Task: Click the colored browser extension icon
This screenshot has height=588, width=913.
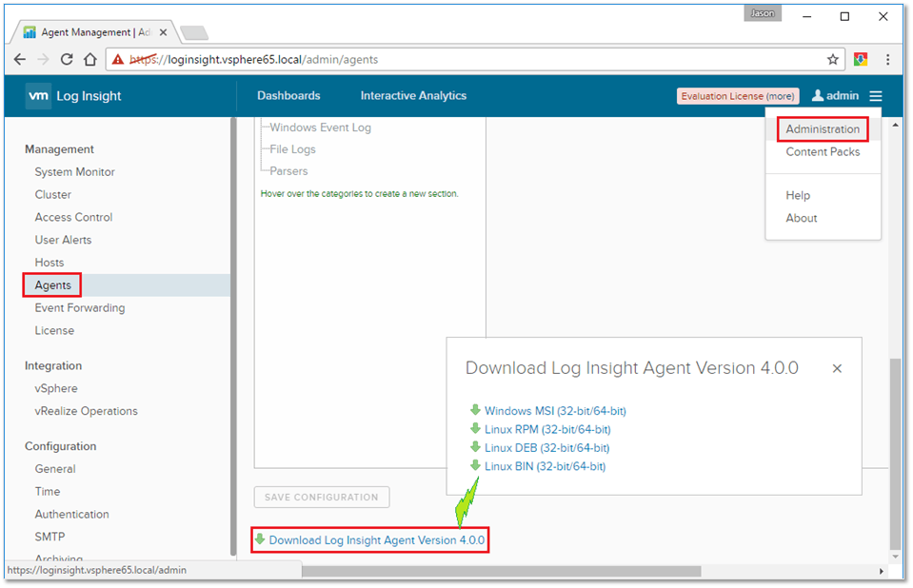Action: point(861,59)
